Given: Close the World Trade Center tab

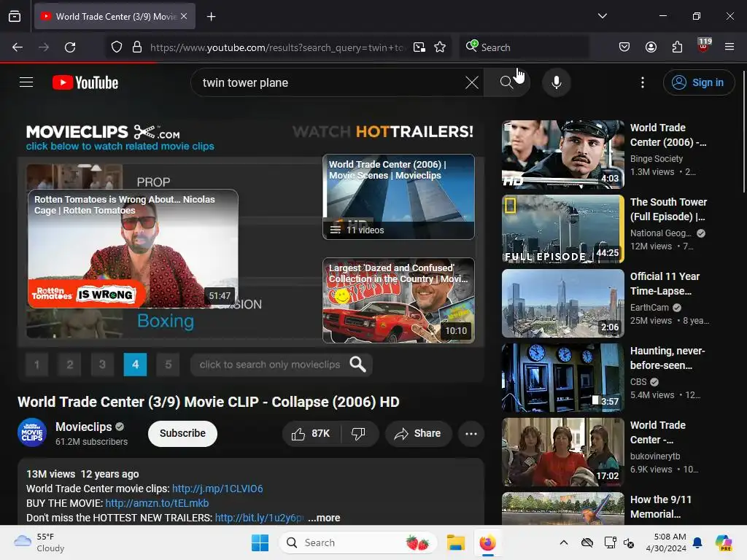Looking at the screenshot, I should [184, 16].
